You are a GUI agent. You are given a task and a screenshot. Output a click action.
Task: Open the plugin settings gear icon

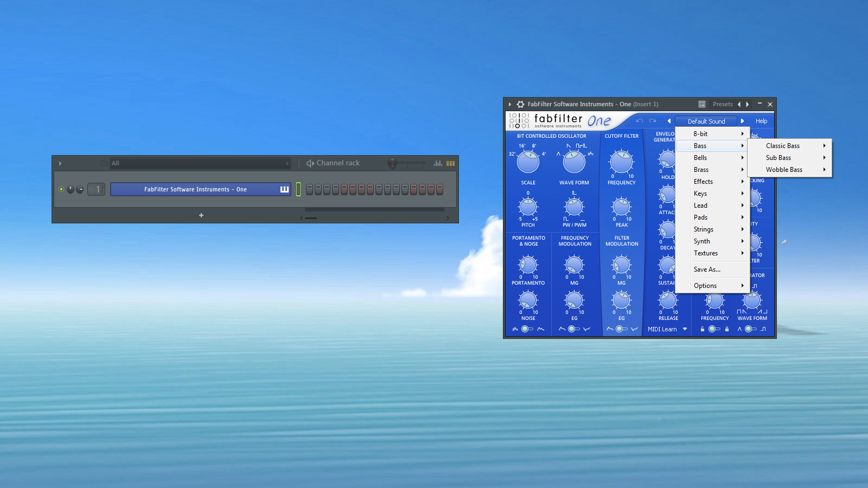520,104
